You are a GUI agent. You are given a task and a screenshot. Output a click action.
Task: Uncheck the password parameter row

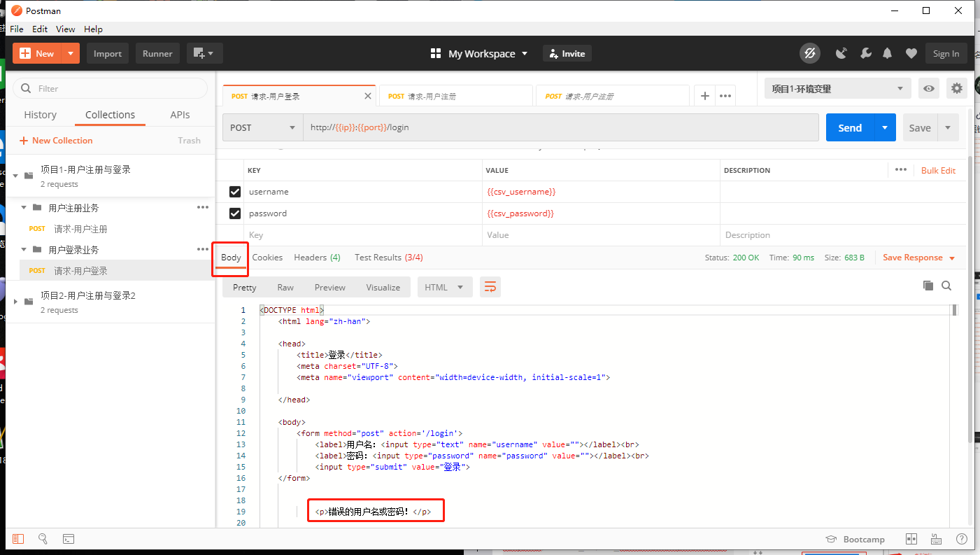tap(235, 213)
